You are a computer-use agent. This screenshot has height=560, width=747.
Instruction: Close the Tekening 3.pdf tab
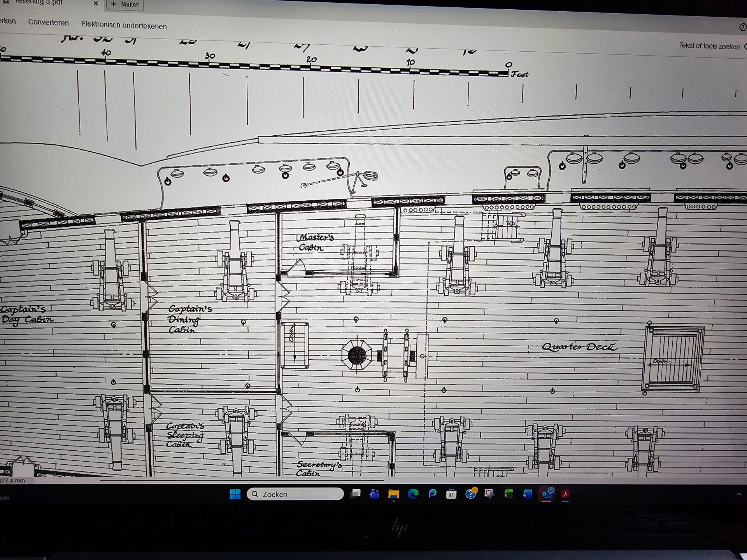coord(96,3)
